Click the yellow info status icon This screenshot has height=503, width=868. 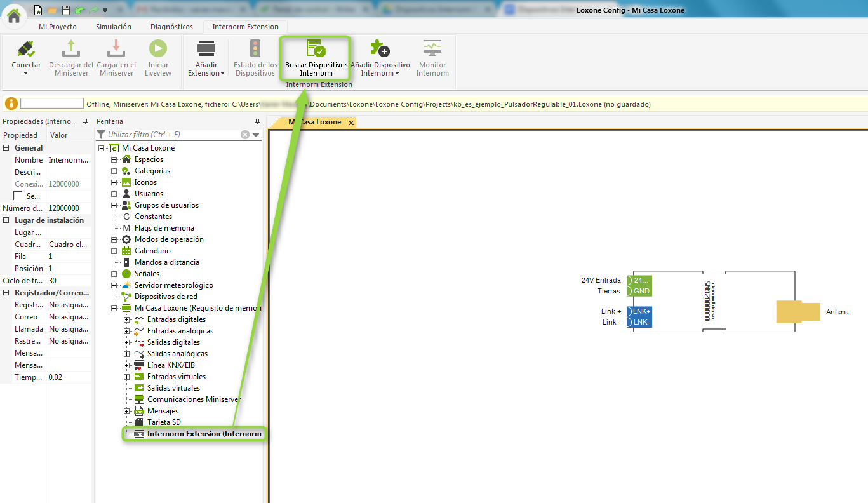[x=11, y=104]
